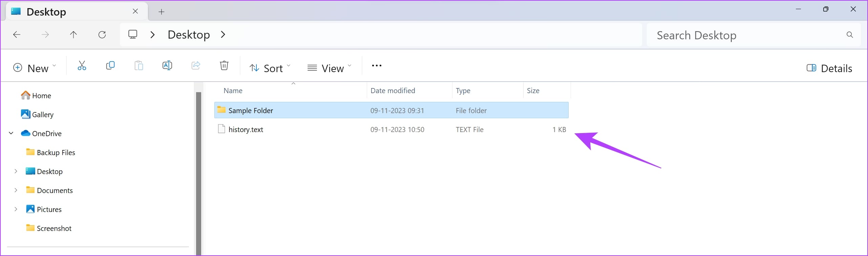Refresh the Desktop folder view
868x256 pixels.
pyautogui.click(x=102, y=35)
